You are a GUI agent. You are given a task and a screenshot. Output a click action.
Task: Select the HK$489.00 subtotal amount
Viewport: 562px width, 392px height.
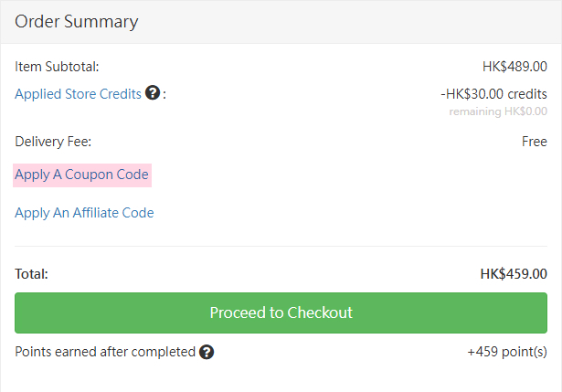pyautogui.click(x=514, y=66)
